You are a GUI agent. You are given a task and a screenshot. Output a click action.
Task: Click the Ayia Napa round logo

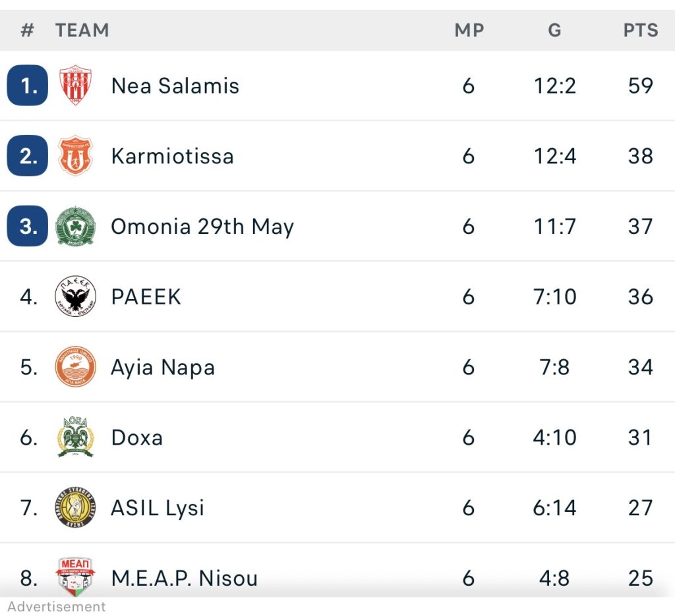[75, 367]
